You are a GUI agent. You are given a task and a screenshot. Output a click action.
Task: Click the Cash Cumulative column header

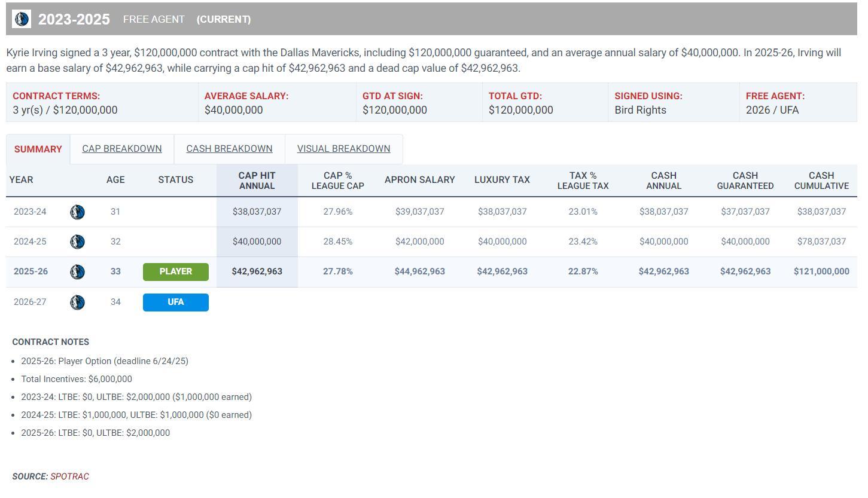(x=821, y=181)
